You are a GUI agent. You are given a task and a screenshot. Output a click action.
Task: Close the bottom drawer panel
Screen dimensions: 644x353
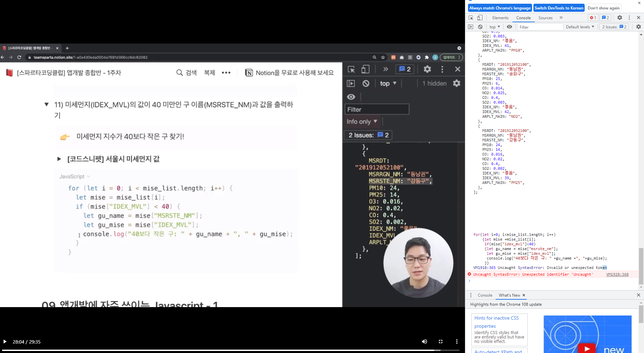pyautogui.click(x=638, y=295)
